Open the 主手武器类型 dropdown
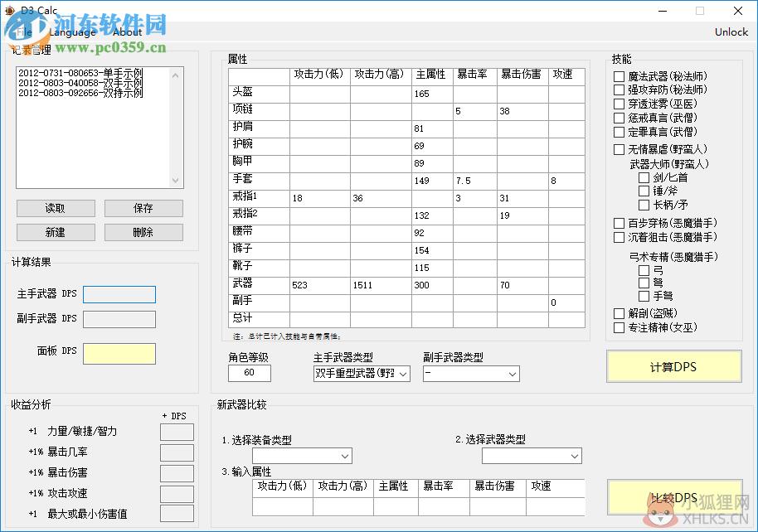The image size is (758, 532). [362, 374]
